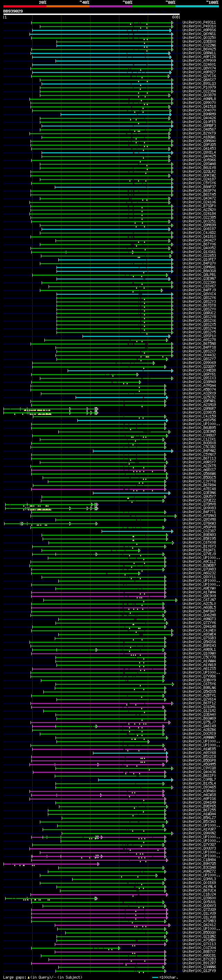Screen dimensions: 222x980
Task: Select the UniRef100_P10979 label
Action: 199,88
